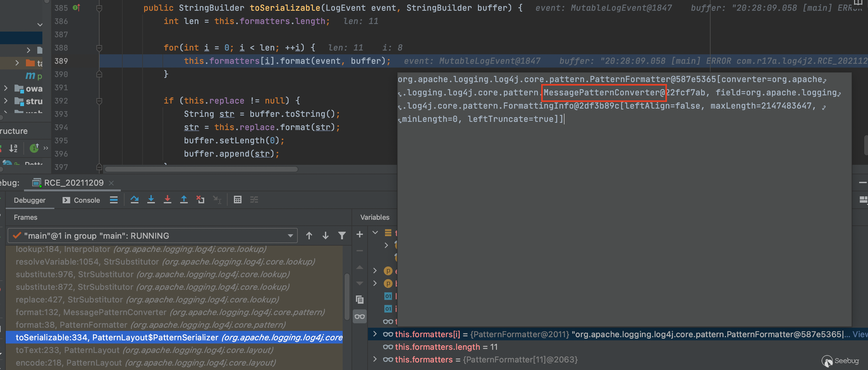Expand the this.formatters array node

(x=375, y=359)
